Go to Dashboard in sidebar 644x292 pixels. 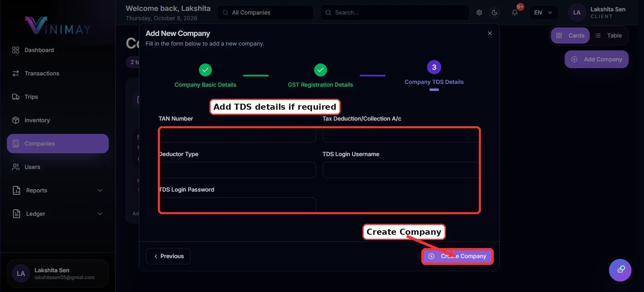(58, 50)
